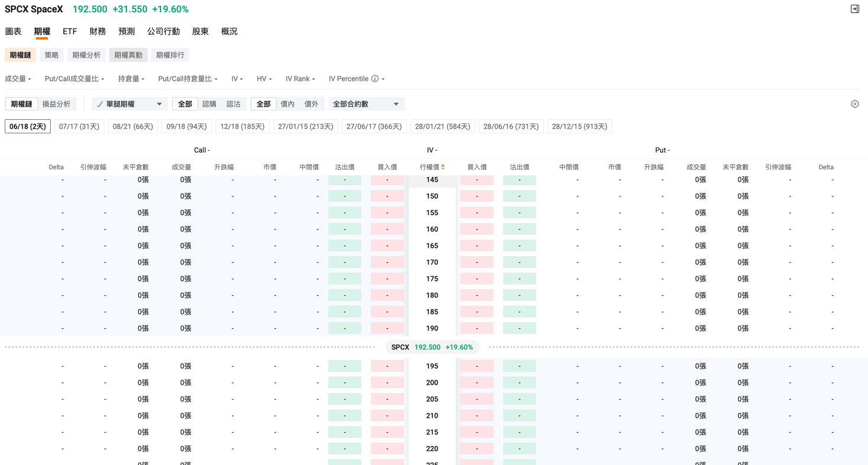Click call ask (沽出價) cell for strike 150
Image resolution: width=868 pixels, height=465 pixels.
(x=345, y=196)
